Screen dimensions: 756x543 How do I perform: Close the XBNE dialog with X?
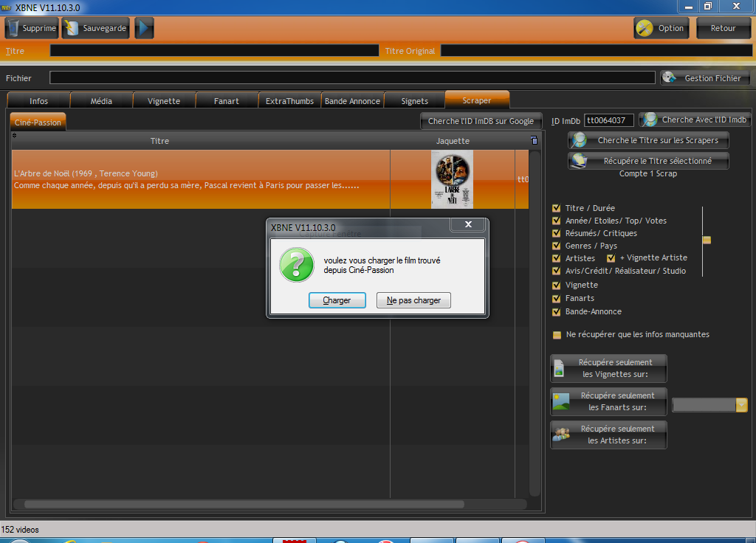(x=467, y=224)
